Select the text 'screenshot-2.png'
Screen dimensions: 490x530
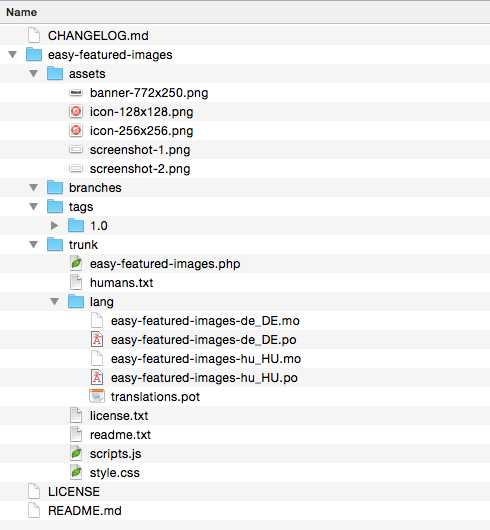[140, 169]
